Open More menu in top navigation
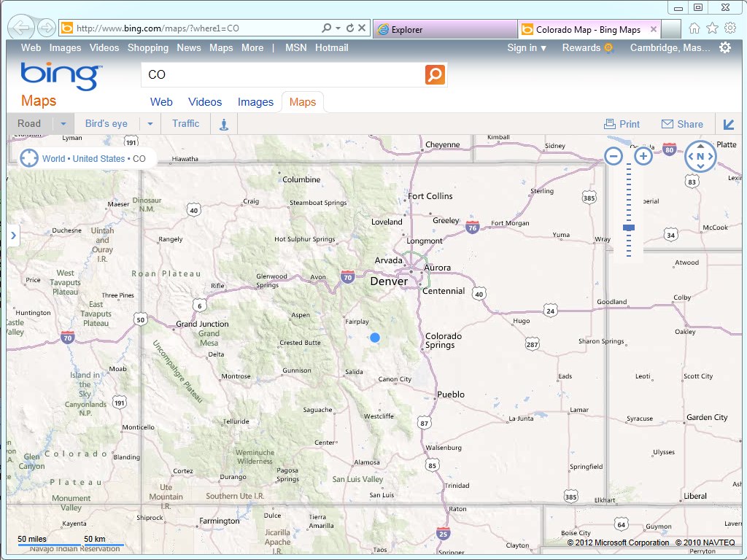Viewport: 747px width, 560px height. [252, 47]
